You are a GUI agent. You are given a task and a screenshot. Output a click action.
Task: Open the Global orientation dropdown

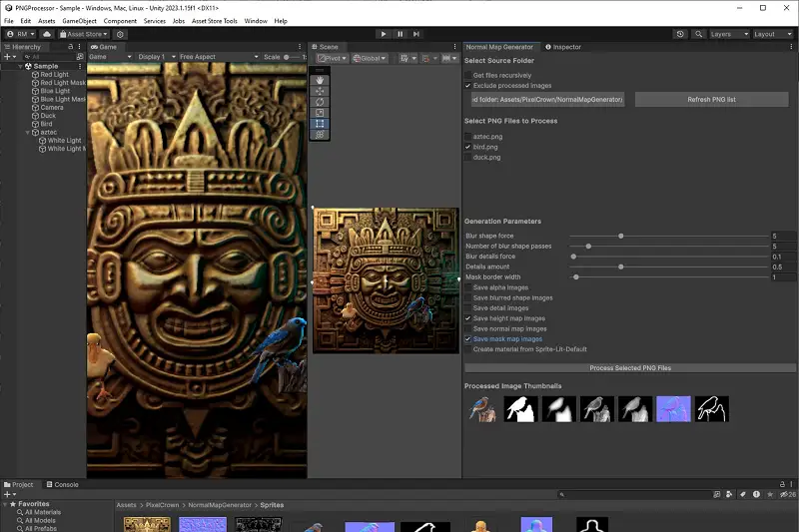point(370,59)
